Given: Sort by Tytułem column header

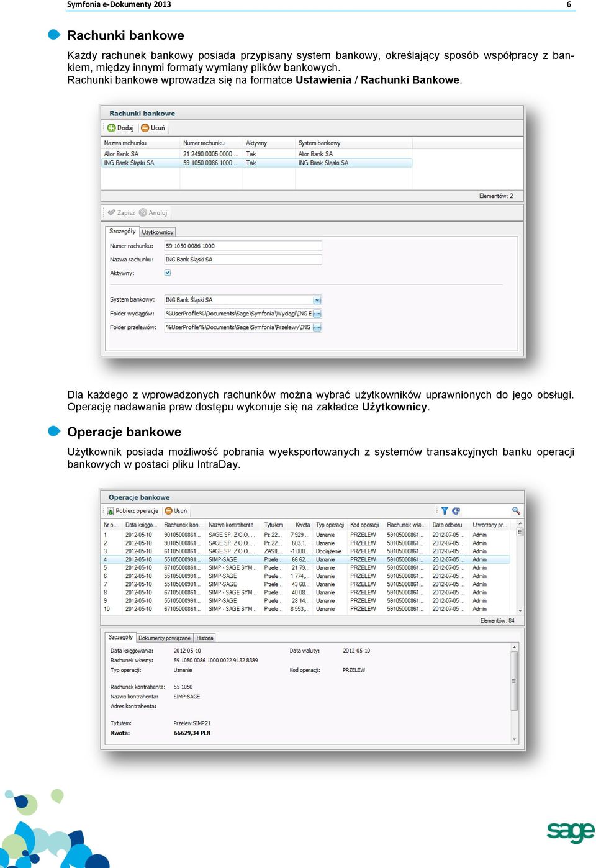Looking at the screenshot, I should [274, 525].
